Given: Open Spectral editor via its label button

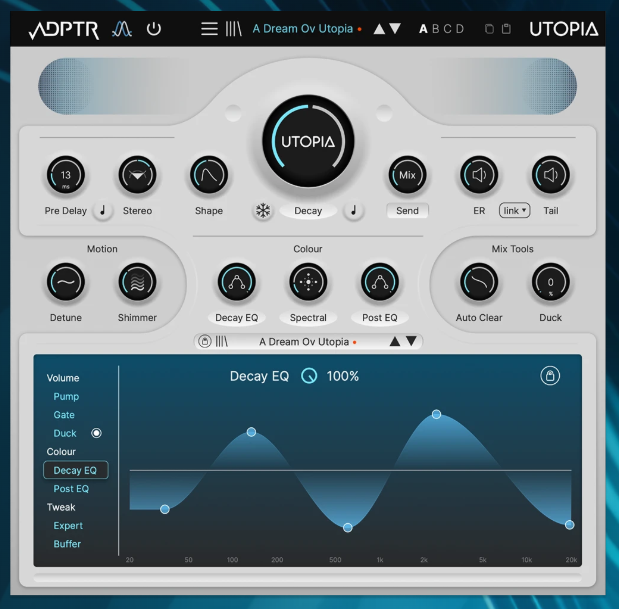Looking at the screenshot, I should (308, 318).
